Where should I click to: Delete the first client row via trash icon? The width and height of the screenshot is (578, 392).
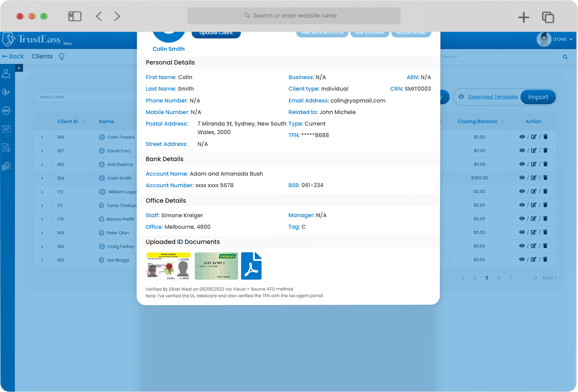pos(545,137)
